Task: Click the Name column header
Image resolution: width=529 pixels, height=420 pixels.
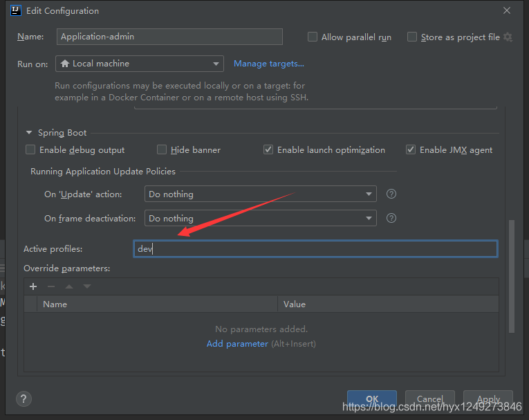Action: 157,304
